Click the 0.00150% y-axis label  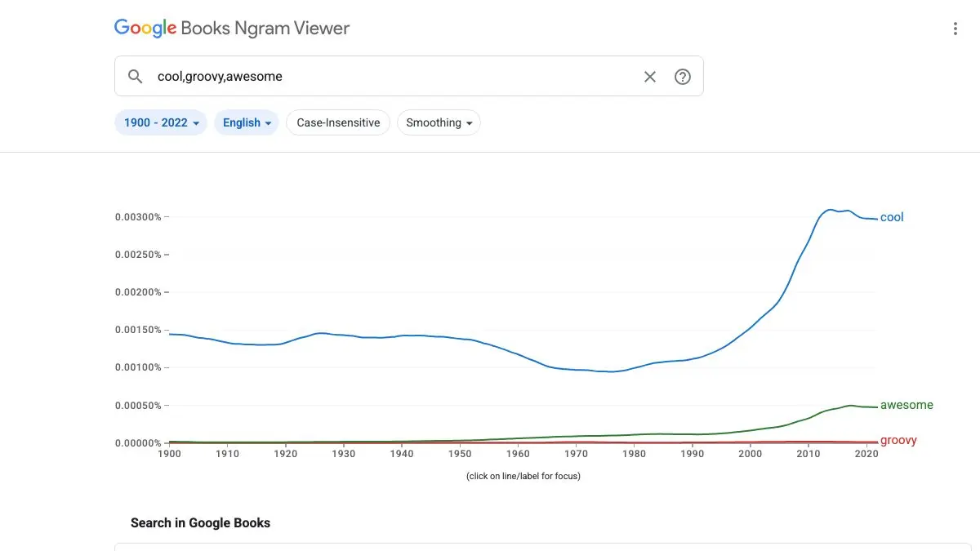139,330
